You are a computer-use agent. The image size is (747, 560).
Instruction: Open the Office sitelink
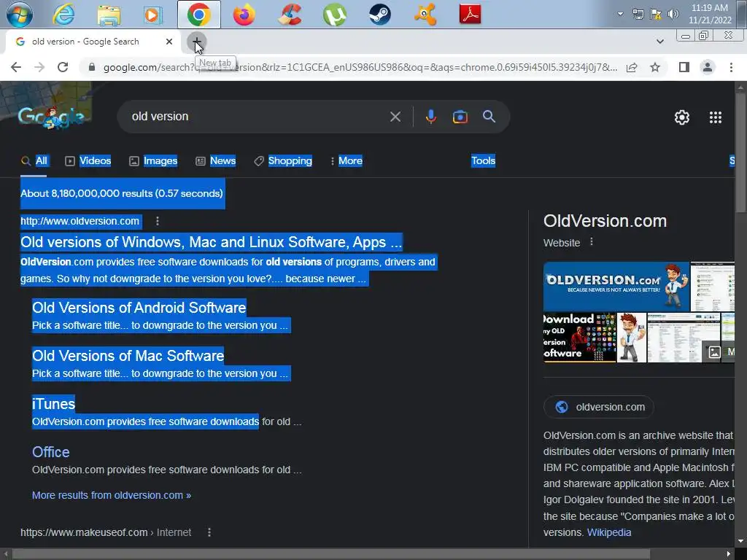pyautogui.click(x=50, y=452)
